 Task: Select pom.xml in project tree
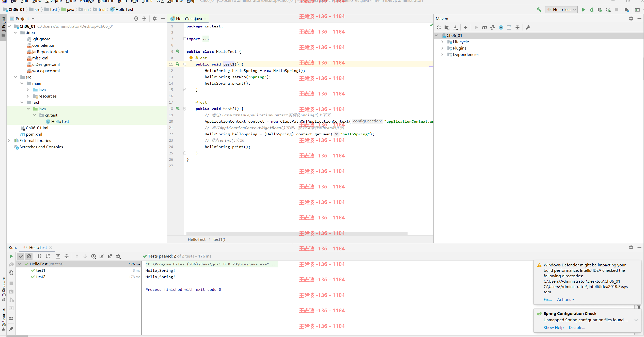[34, 134]
